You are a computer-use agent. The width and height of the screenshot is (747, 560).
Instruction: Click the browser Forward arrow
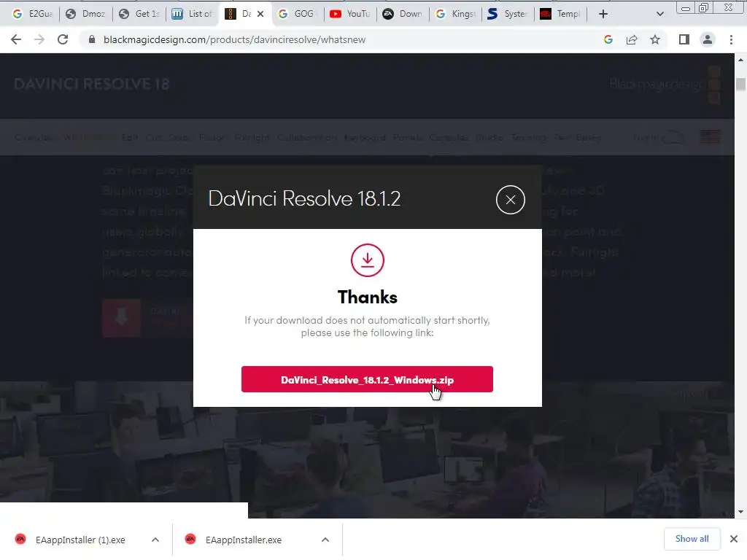coord(39,39)
